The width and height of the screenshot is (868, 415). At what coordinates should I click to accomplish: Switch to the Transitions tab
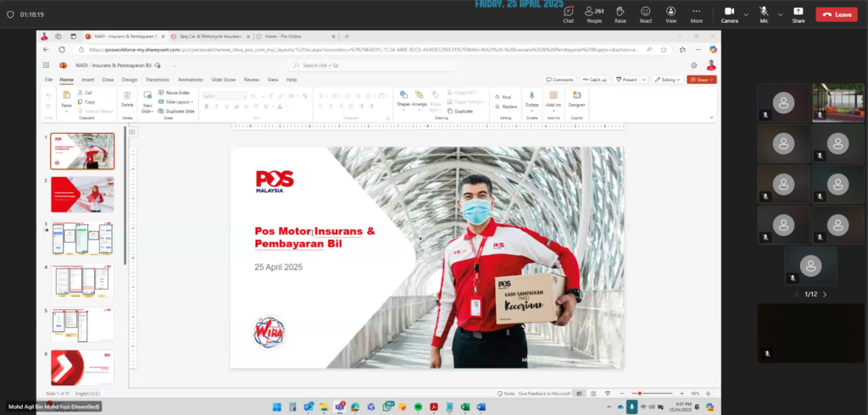[x=157, y=80]
